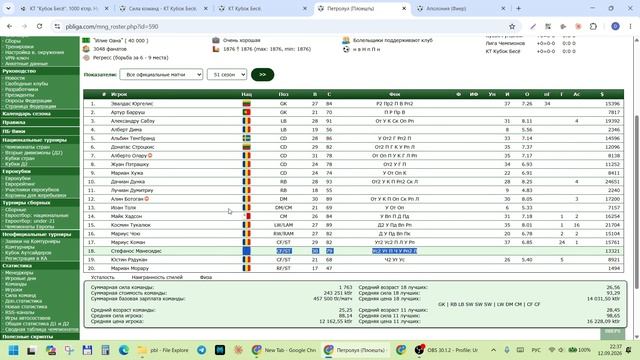Open Менеджеры sidebar link

[x=19, y=273]
